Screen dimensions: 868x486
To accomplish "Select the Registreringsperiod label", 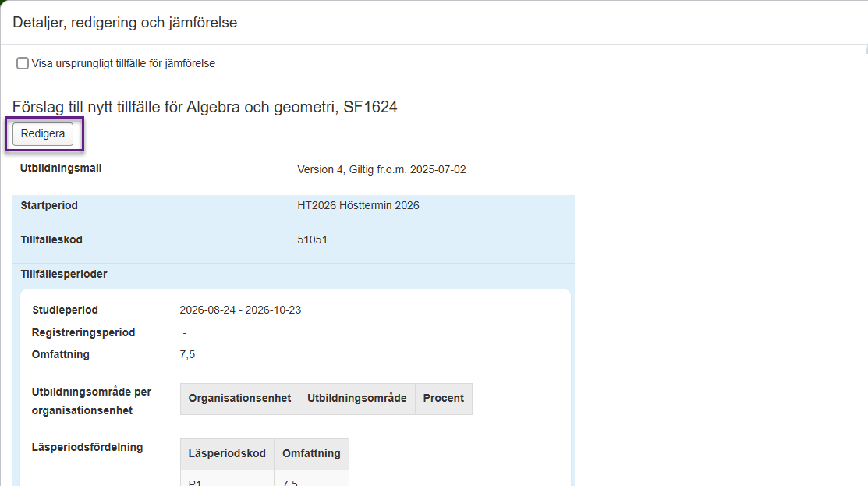I will coord(83,333).
